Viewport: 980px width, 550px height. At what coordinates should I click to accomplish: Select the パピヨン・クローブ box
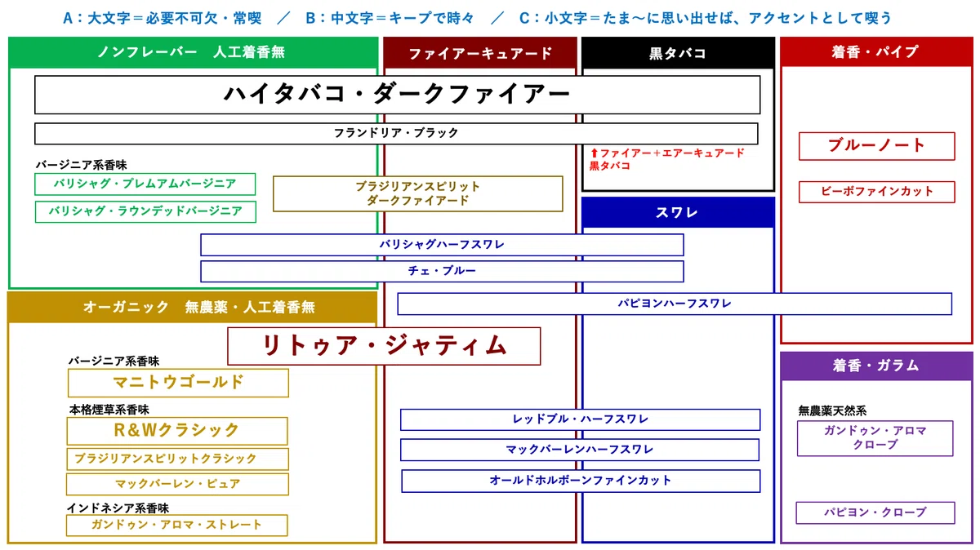[x=875, y=512]
